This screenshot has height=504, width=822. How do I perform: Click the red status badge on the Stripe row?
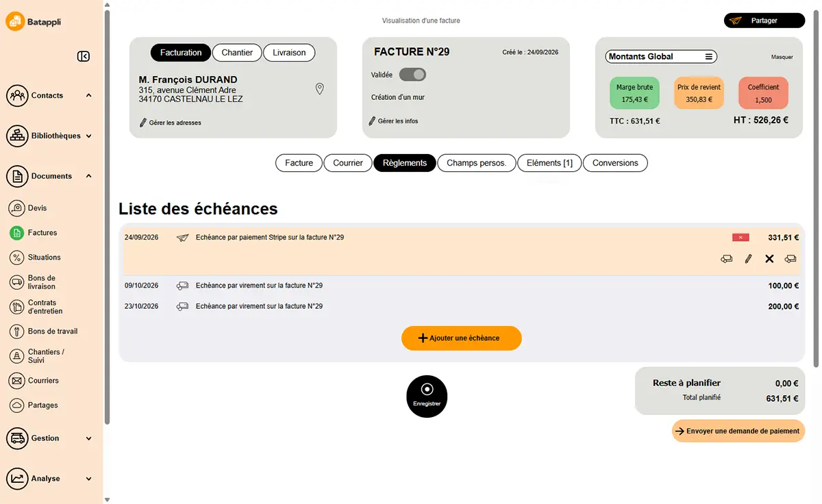(x=740, y=238)
